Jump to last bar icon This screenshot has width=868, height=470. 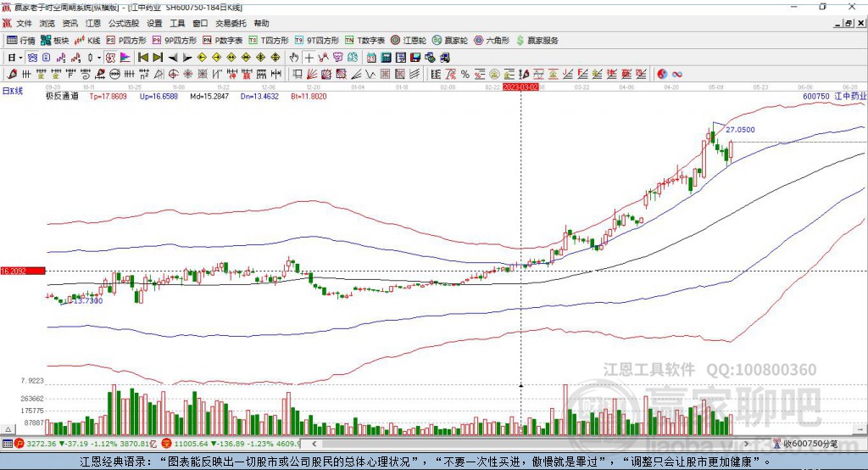click(x=158, y=58)
